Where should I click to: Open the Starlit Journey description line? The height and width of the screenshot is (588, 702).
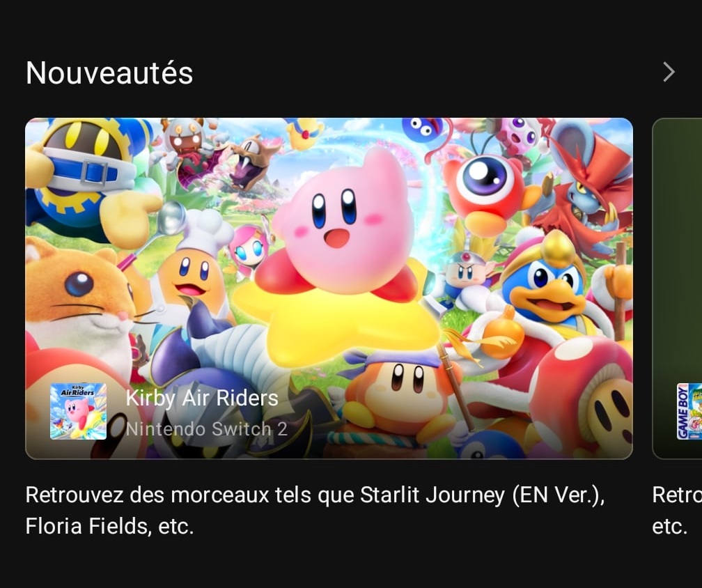[x=315, y=495]
